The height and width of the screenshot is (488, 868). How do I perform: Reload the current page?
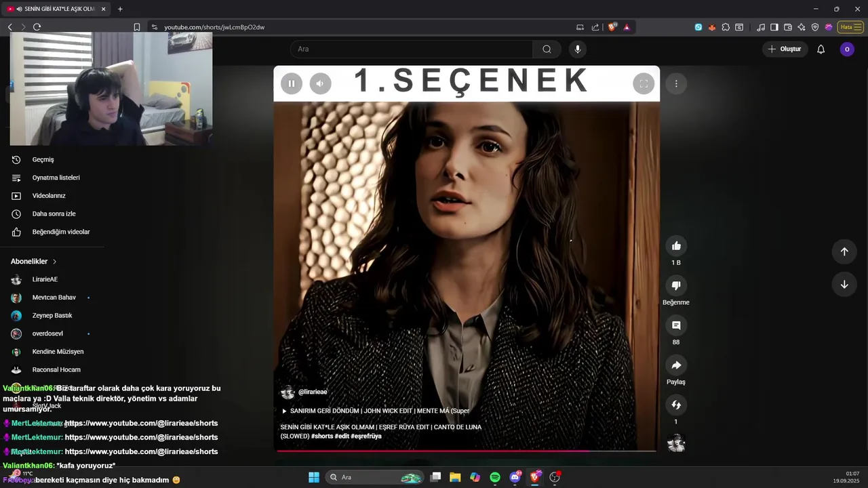coord(37,27)
